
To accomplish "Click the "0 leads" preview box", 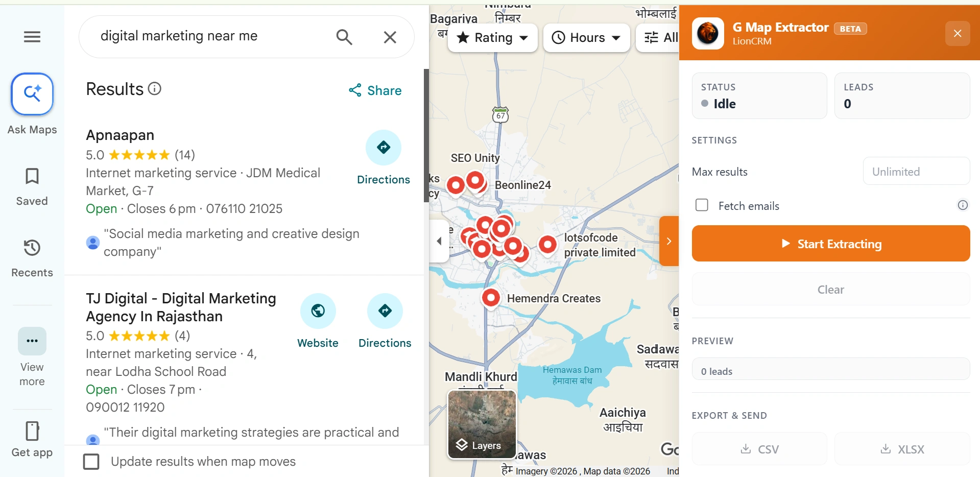I will tap(831, 369).
